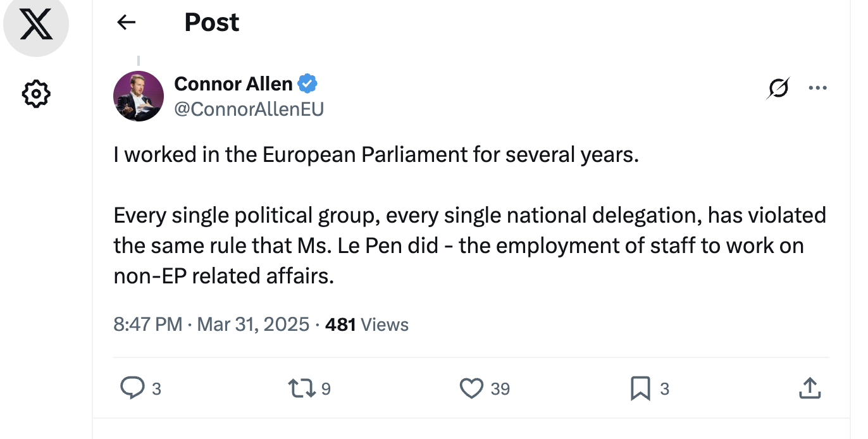Go back using the left arrow
Viewport: 868px width, 439px height.
point(127,23)
